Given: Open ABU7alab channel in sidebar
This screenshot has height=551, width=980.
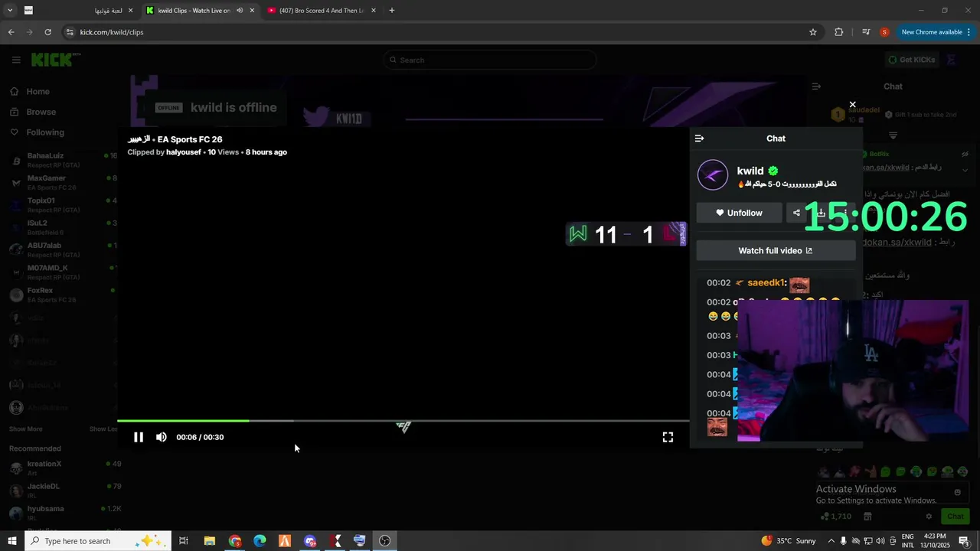Looking at the screenshot, I should 61,249.
